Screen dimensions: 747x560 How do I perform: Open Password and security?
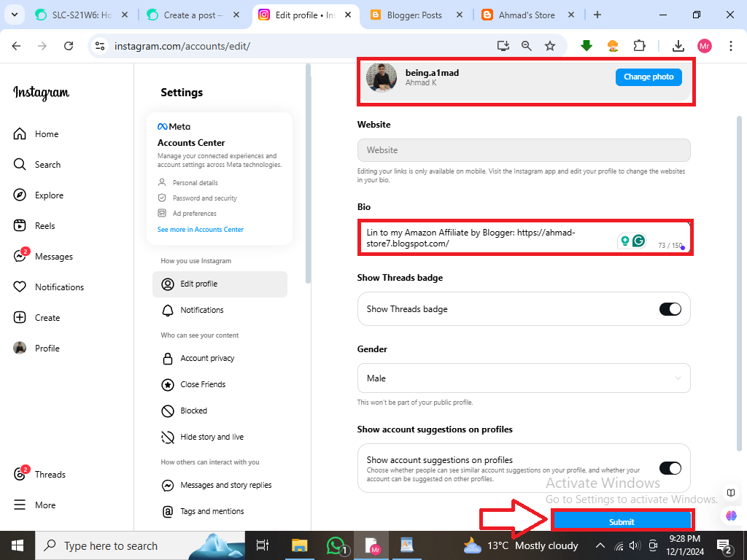[197, 198]
